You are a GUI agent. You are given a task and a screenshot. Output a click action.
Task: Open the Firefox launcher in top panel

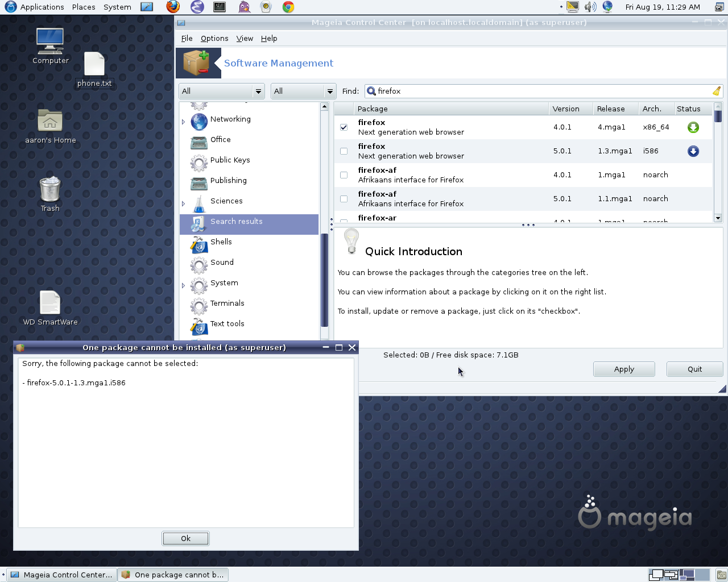[173, 7]
